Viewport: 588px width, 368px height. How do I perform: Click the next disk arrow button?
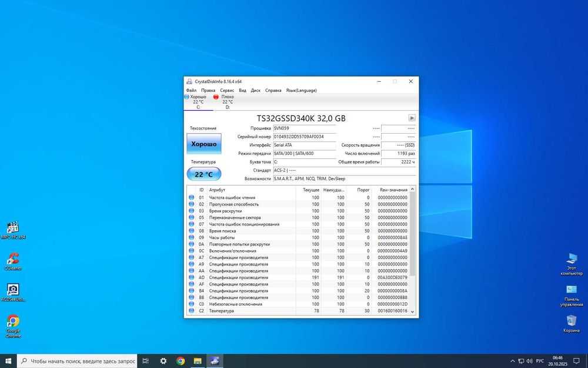pos(412,118)
